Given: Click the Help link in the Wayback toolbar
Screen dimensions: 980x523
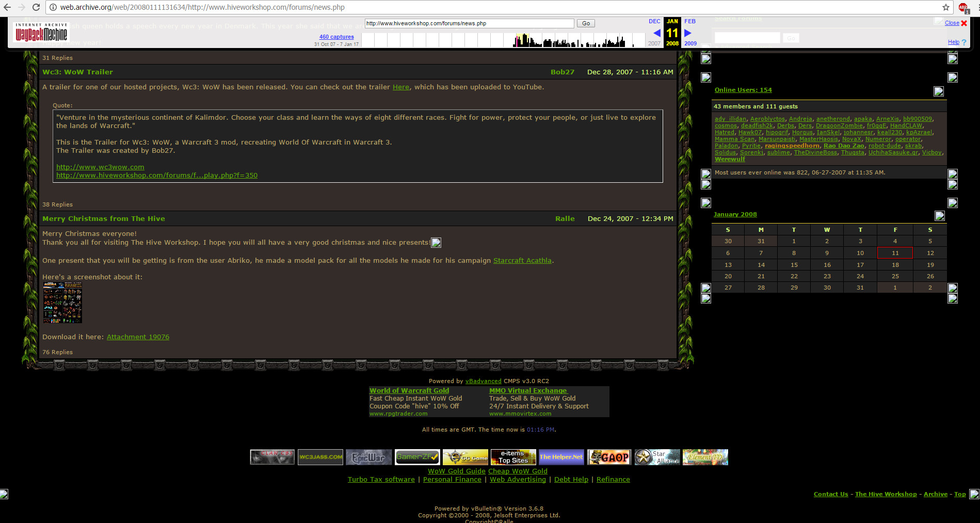Looking at the screenshot, I should (954, 42).
